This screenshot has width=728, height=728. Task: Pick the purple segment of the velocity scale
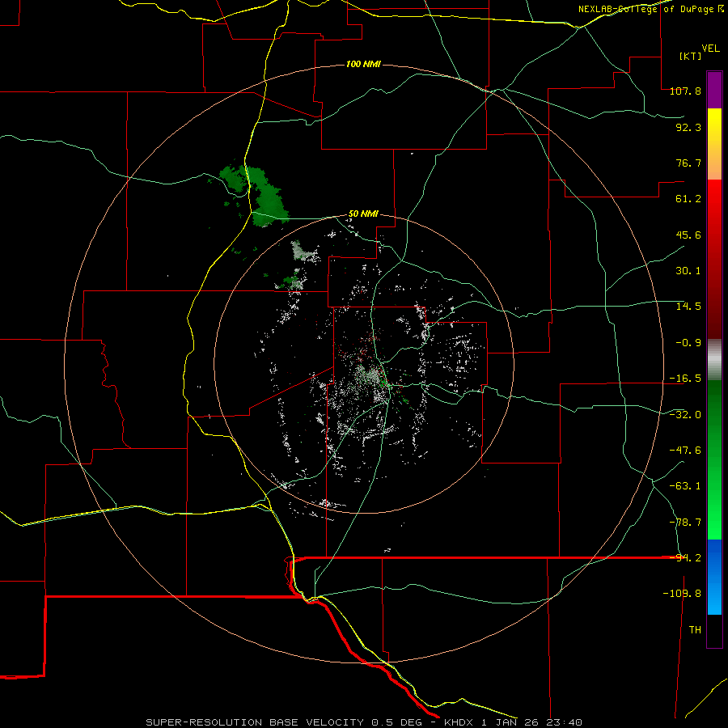pyautogui.click(x=714, y=90)
